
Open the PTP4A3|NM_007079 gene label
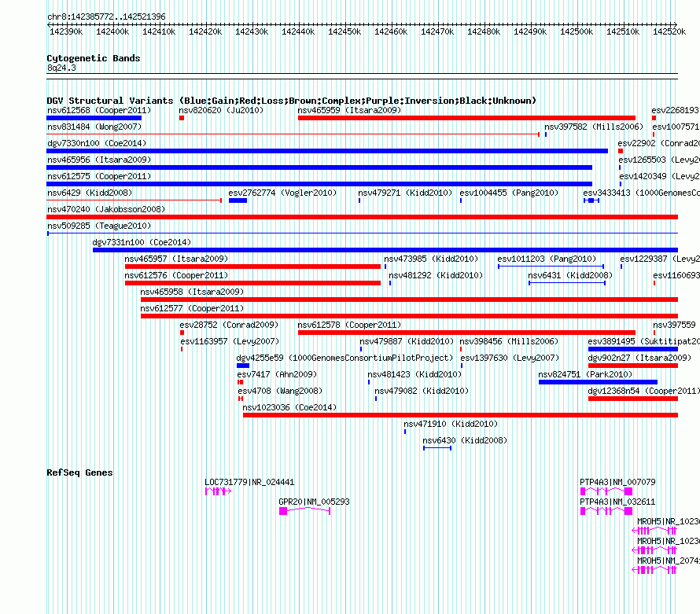[x=618, y=483]
